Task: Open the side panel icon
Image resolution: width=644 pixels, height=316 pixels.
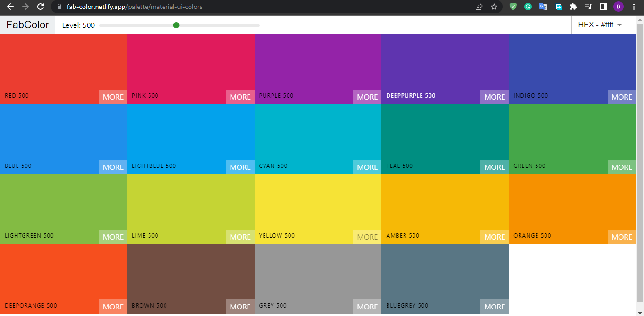Action: (x=603, y=7)
